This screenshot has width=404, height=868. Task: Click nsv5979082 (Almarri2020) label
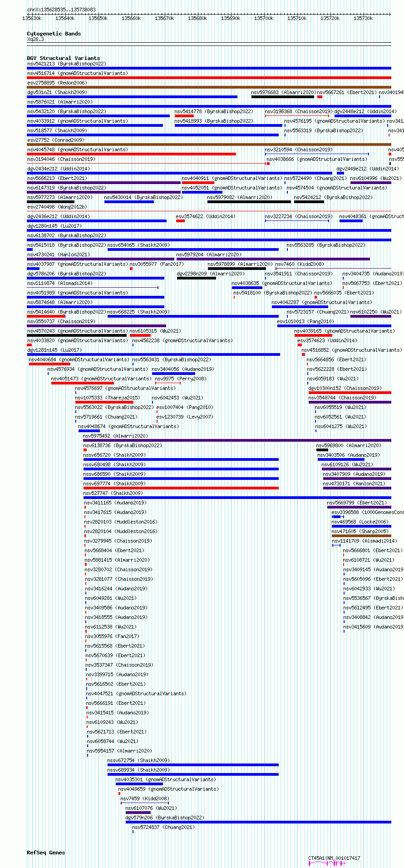click(240, 197)
